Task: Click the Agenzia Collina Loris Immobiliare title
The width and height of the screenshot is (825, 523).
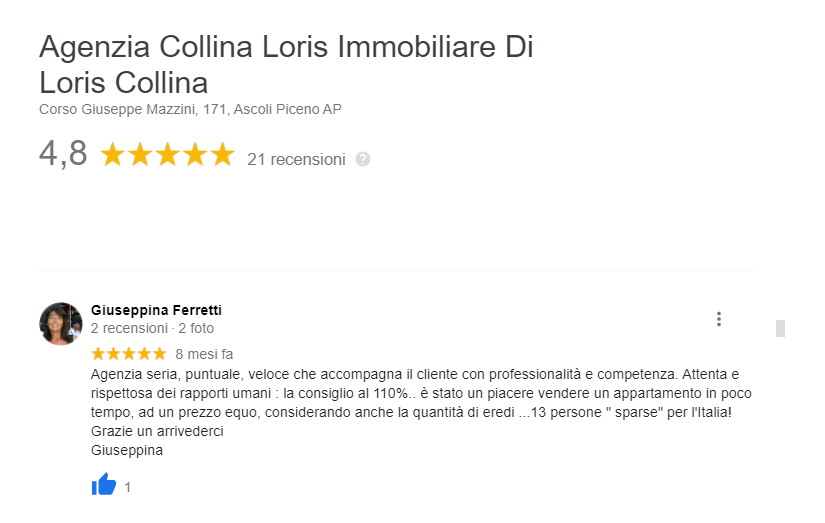Action: click(286, 64)
